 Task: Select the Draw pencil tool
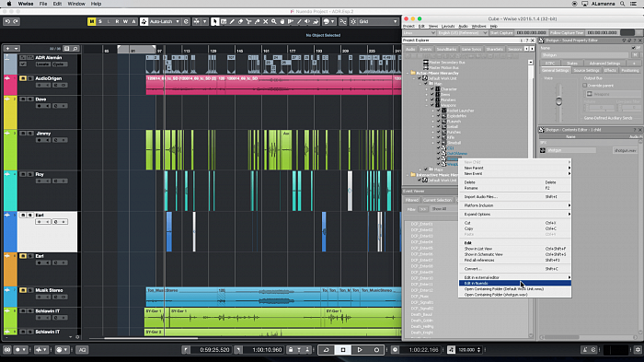click(x=232, y=21)
